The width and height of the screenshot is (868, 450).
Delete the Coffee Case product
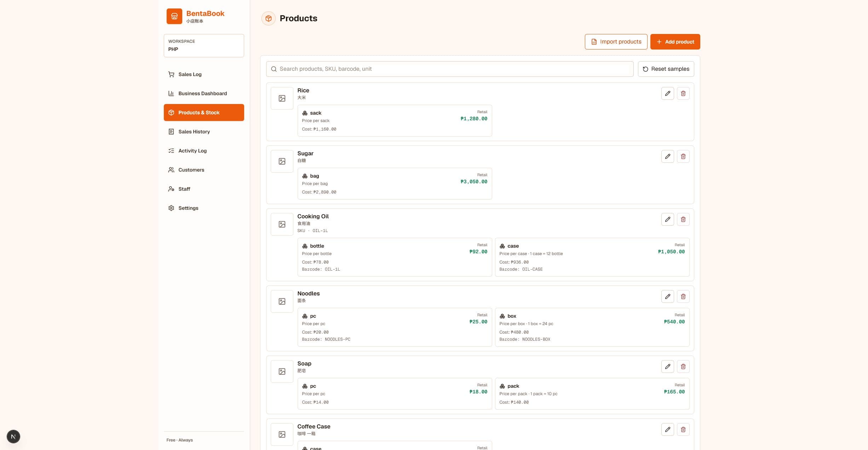click(683, 429)
